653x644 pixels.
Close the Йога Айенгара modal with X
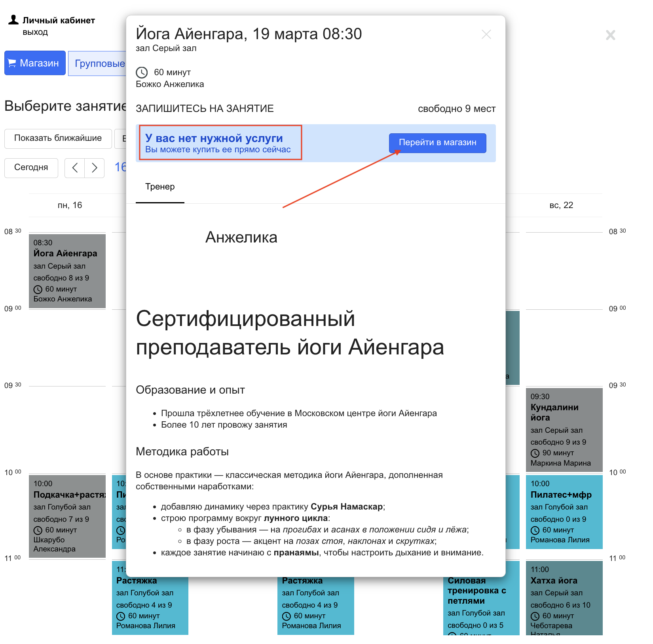(486, 34)
